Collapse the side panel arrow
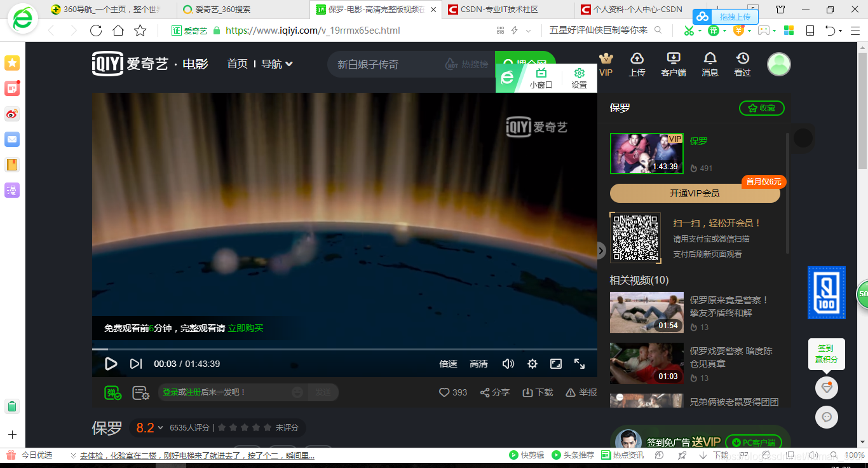Screen dimensions: 868x468 (601, 251)
